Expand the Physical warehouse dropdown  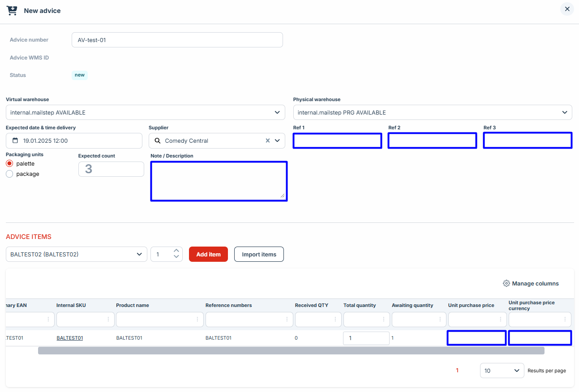pos(565,113)
